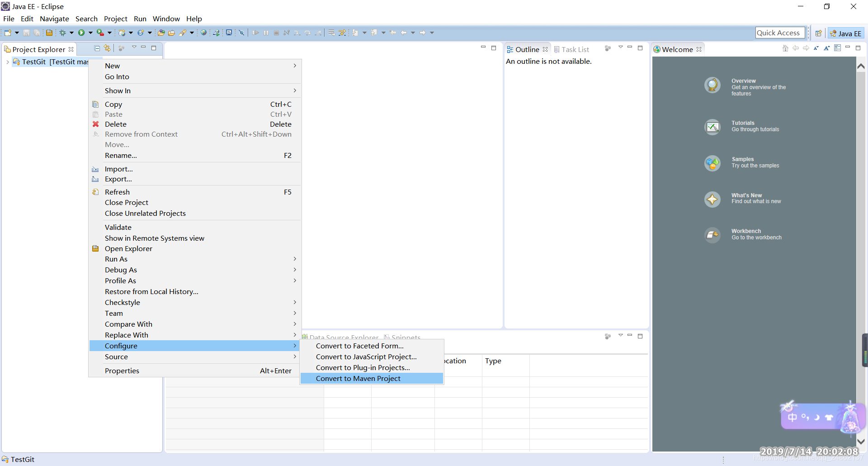Screen dimensions: 868x466
Task: Click the Overview globe icon
Action: [x=712, y=85]
